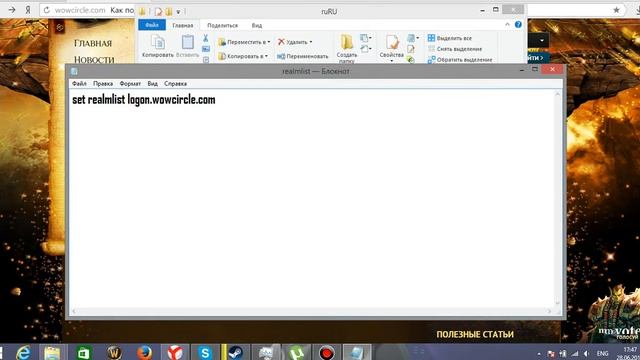
Task: Click Переименовать in Explorer ribbon
Action: point(302,56)
